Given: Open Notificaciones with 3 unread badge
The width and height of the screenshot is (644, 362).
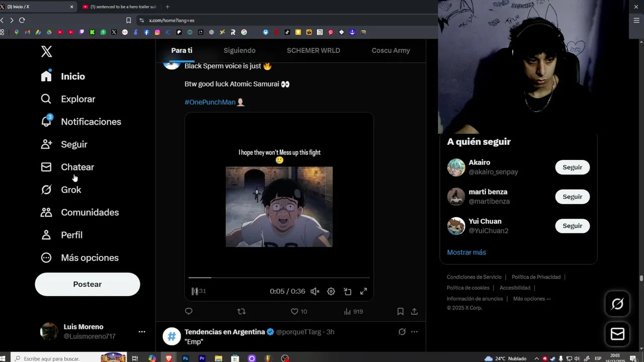Looking at the screenshot, I should 80,122.
